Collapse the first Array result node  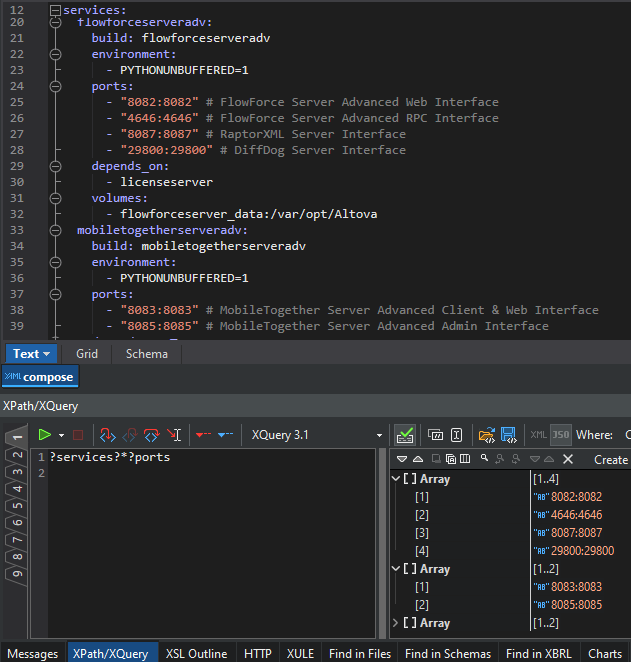pos(397,479)
